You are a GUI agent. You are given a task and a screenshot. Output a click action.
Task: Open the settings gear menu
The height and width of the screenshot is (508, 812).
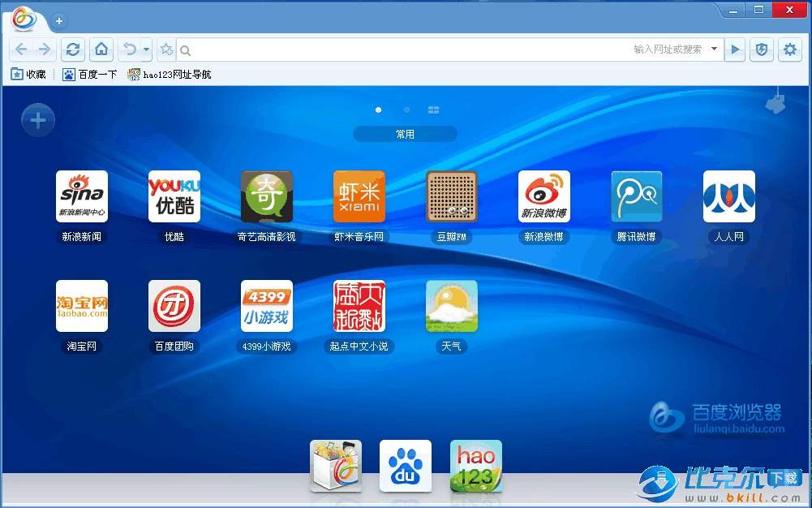point(790,50)
